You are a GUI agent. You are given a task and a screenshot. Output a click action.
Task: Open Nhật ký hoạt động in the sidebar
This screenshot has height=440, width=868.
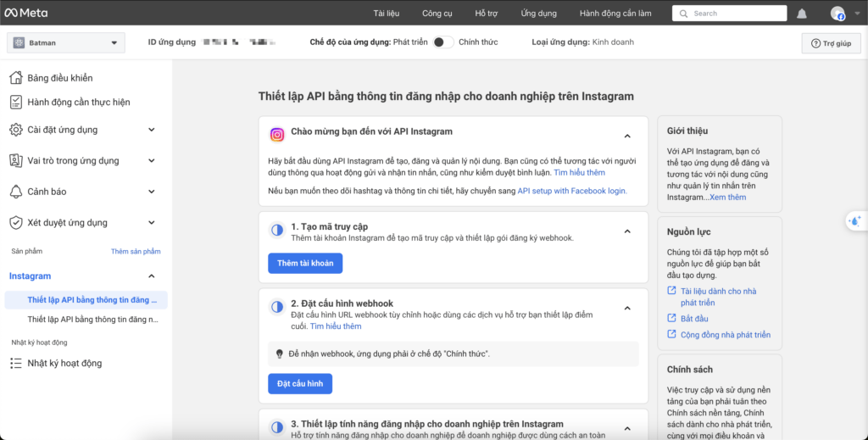[64, 363]
